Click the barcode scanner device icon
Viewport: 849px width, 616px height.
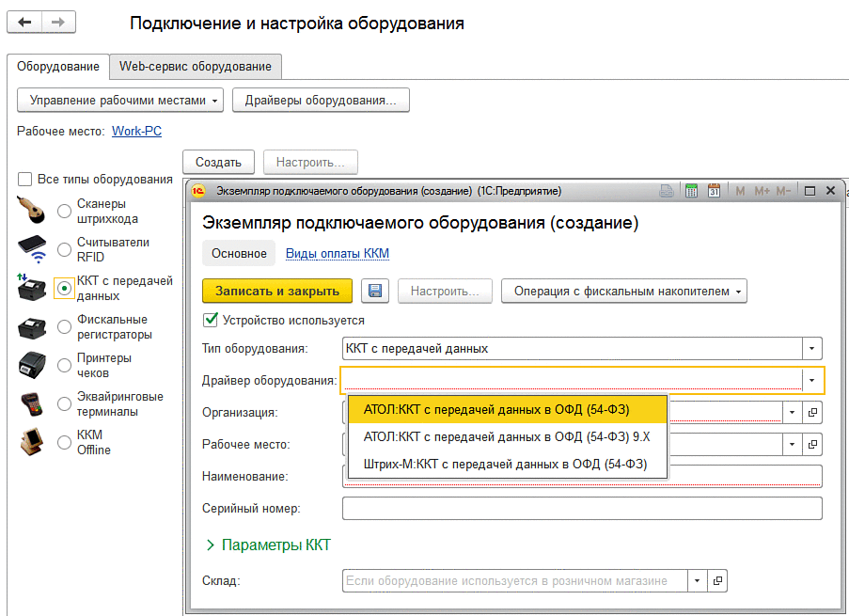tap(31, 210)
